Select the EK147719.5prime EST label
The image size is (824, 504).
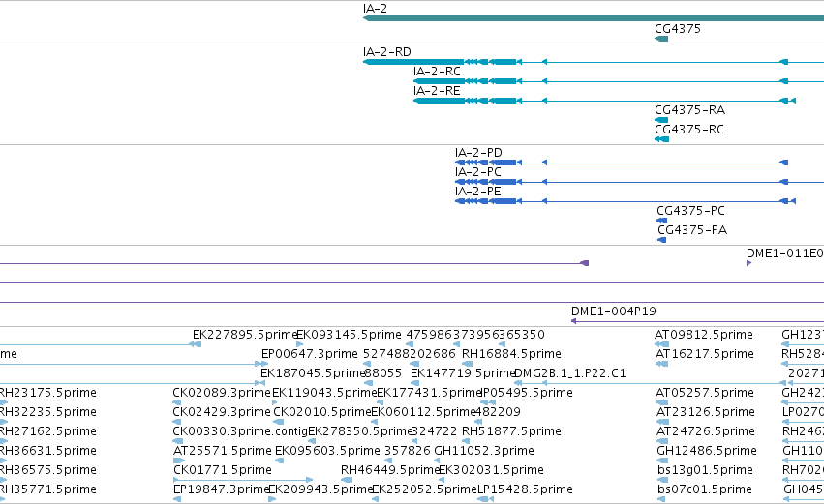click(463, 373)
